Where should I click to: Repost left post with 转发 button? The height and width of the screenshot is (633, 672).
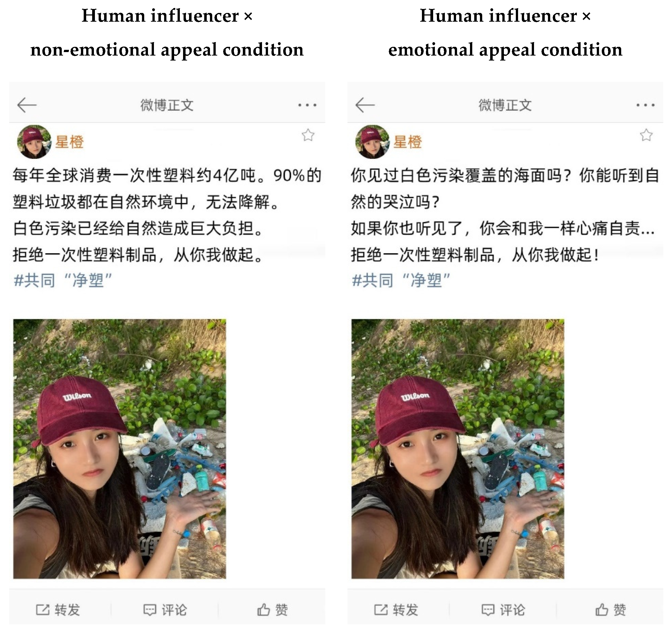pyautogui.click(x=58, y=610)
